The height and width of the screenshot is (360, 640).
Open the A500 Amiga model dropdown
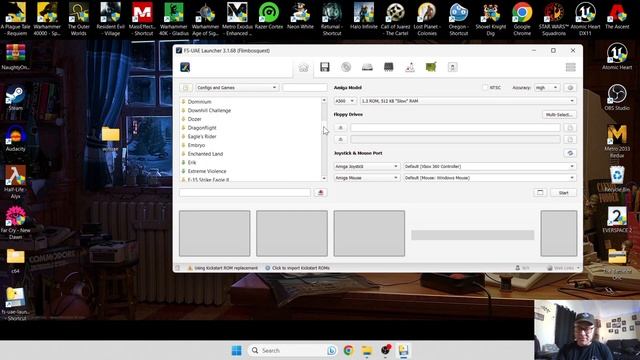pyautogui.click(x=345, y=101)
